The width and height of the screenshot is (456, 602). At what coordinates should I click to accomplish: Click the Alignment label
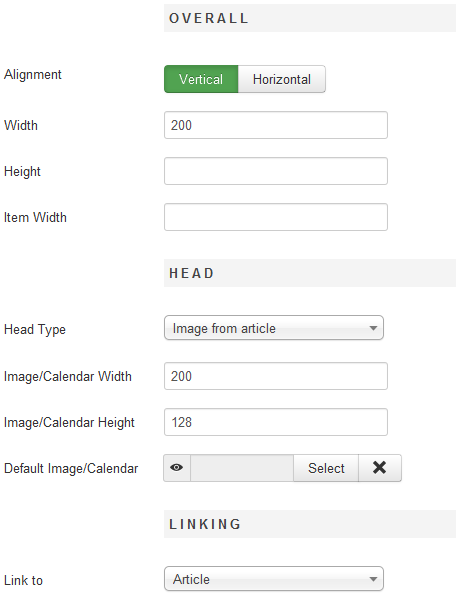[x=33, y=74]
